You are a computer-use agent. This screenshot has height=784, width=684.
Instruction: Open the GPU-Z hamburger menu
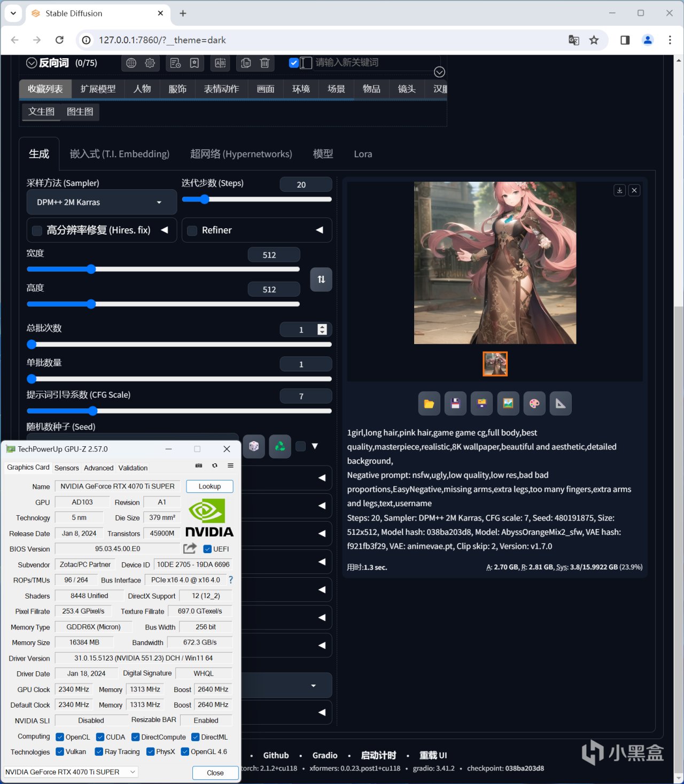(x=231, y=465)
